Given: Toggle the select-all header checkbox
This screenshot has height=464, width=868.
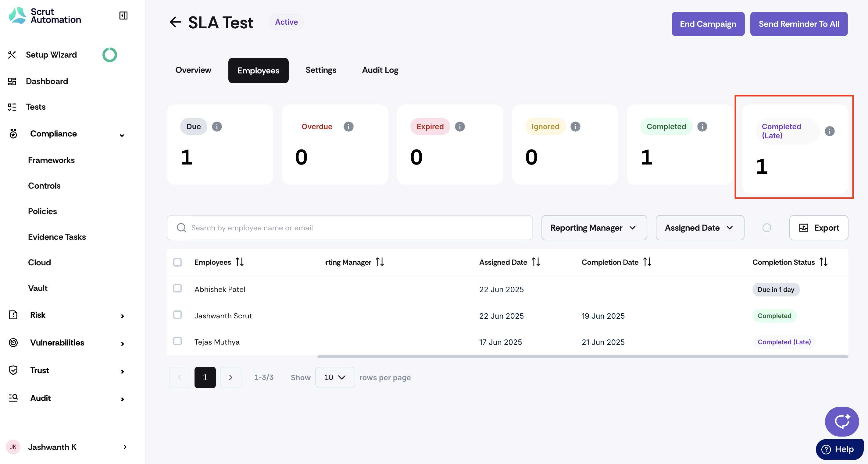Looking at the screenshot, I should click(177, 262).
